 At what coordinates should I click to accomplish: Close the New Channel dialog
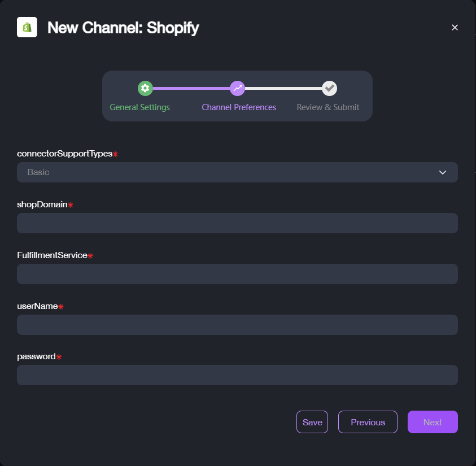tap(455, 28)
